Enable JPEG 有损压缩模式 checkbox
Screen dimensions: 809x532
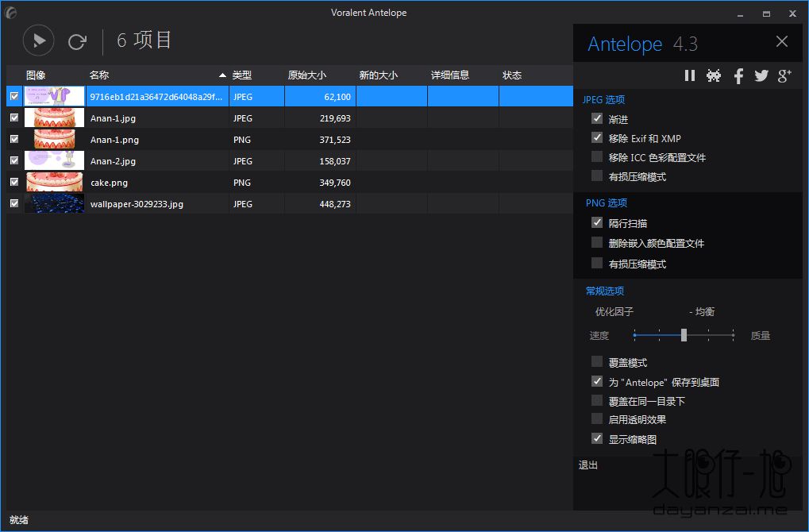tap(597, 175)
